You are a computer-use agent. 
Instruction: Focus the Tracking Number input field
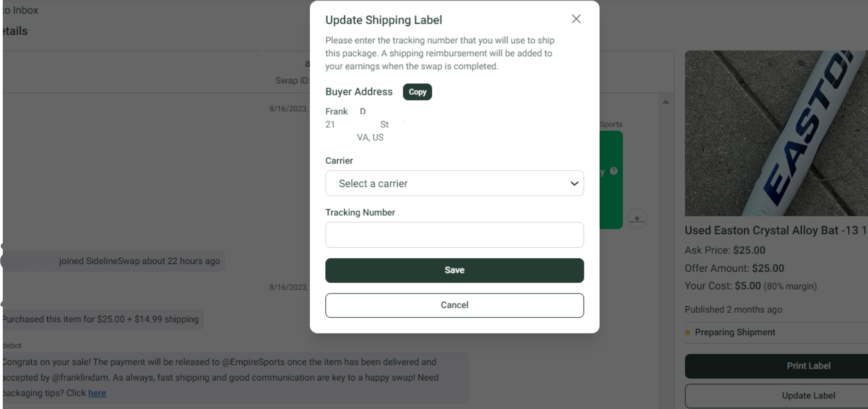(454, 235)
